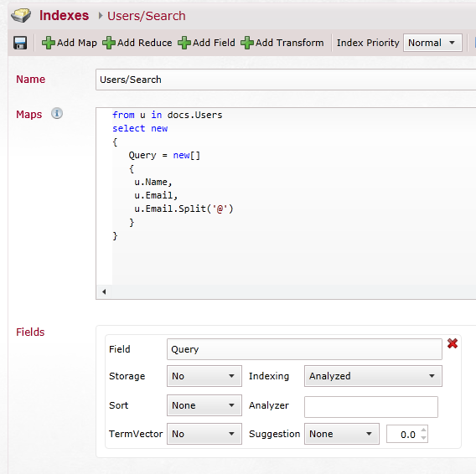
Task: Add a new field with Add Field
Action: tap(206, 43)
